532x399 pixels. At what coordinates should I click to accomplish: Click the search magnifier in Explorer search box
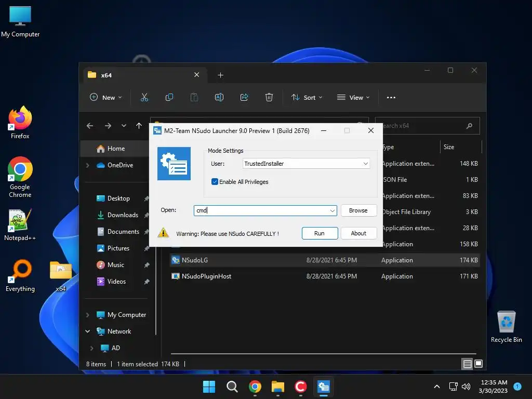point(469,126)
